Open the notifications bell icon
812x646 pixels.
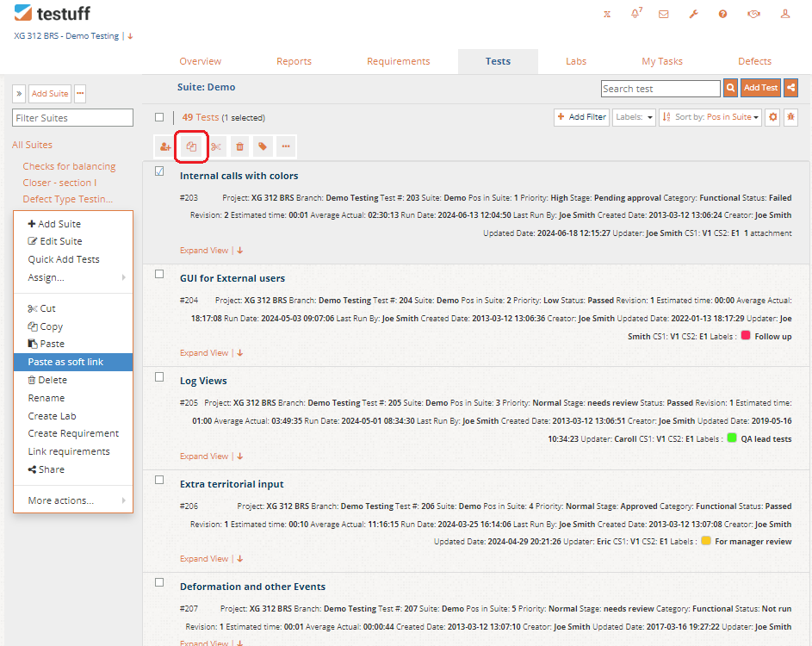tap(636, 13)
